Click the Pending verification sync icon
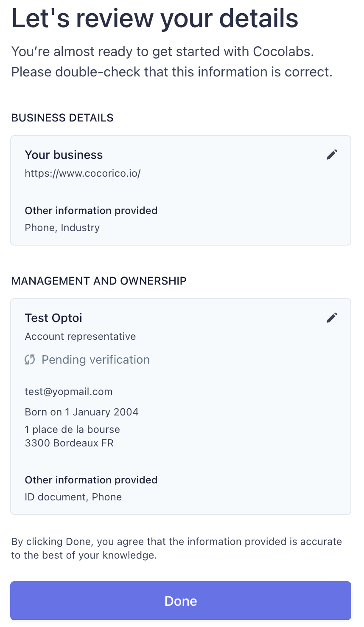This screenshot has height=627, width=364. click(30, 360)
